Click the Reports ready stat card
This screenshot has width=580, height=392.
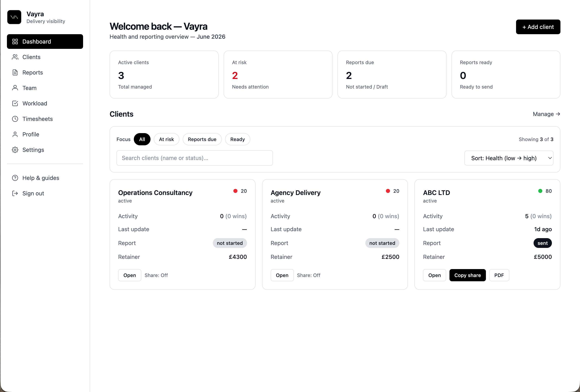[x=506, y=74]
